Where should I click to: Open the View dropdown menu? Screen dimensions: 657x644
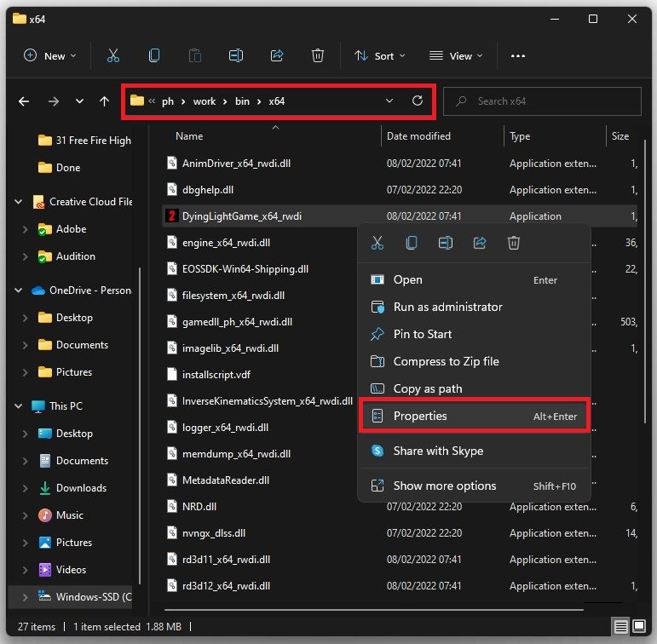click(x=456, y=55)
